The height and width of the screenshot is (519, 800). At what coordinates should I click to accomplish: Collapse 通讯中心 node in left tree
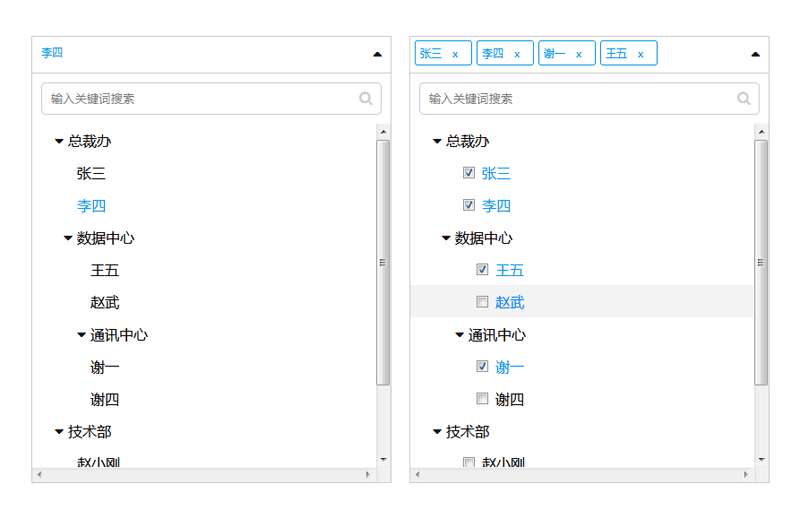(x=82, y=335)
